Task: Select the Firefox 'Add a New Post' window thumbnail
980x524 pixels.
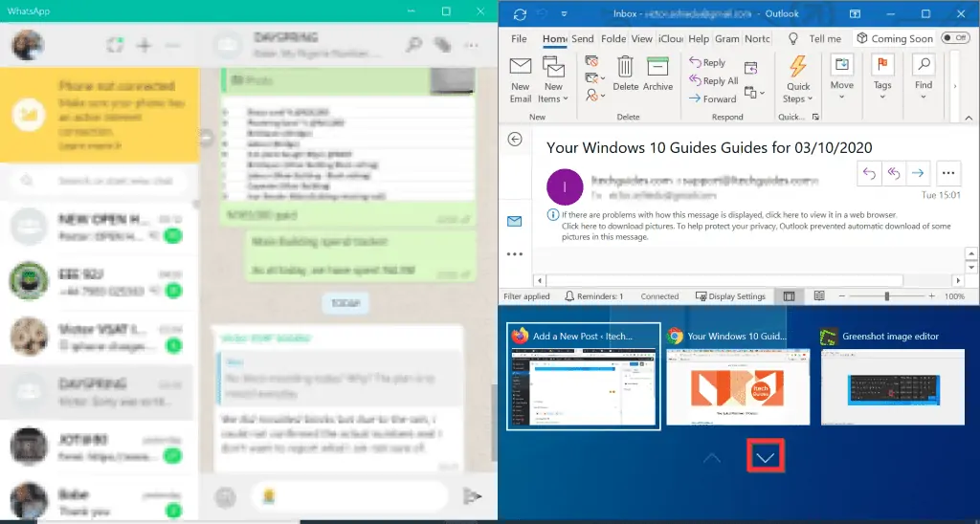Action: pos(583,376)
